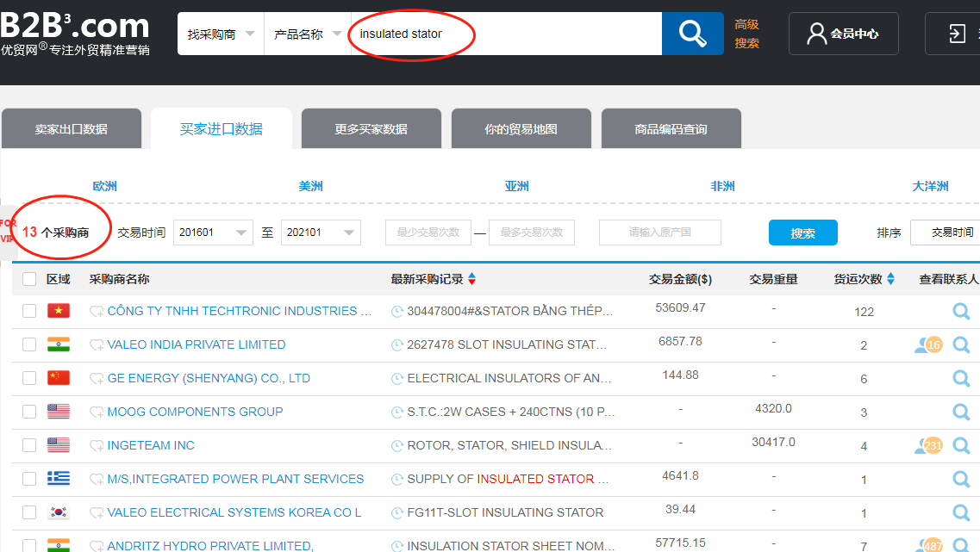Click the B2B.com site logo

click(x=75, y=34)
